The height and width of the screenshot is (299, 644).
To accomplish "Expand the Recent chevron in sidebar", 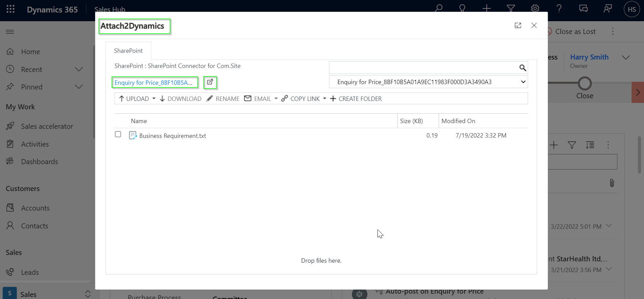I will click(x=79, y=69).
